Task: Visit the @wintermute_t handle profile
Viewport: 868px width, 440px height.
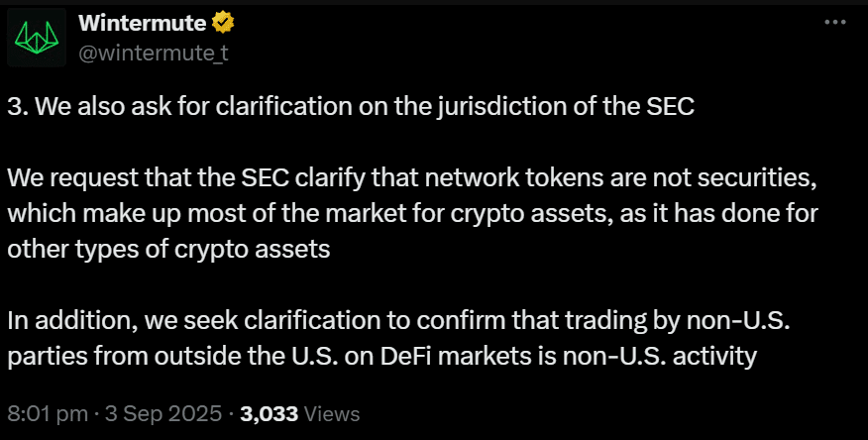Action: [154, 54]
